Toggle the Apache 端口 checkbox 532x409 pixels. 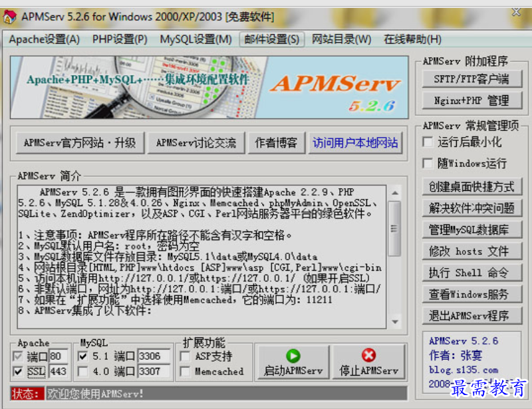pyautogui.click(x=18, y=356)
